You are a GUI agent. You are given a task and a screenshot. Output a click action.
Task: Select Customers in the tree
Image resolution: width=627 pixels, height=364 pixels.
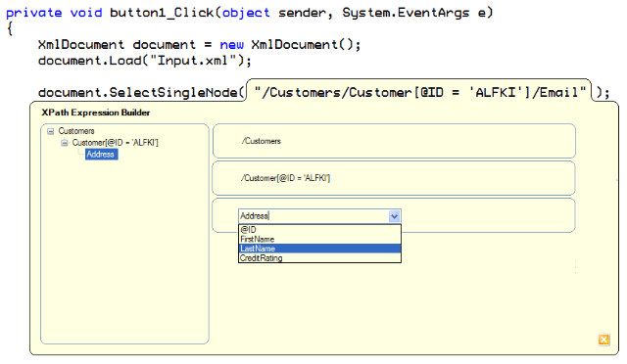point(76,131)
